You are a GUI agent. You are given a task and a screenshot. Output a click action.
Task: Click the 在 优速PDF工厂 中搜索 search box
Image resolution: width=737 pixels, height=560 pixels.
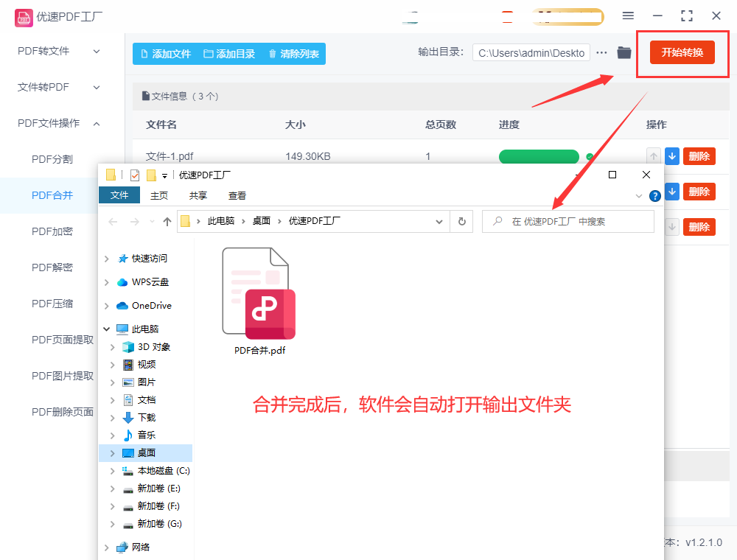tap(567, 221)
